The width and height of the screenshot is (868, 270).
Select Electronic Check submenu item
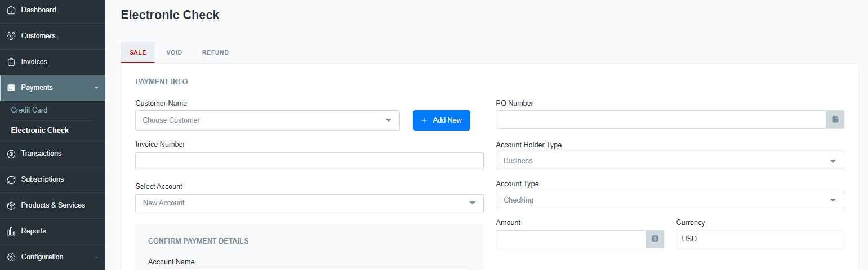coord(40,130)
